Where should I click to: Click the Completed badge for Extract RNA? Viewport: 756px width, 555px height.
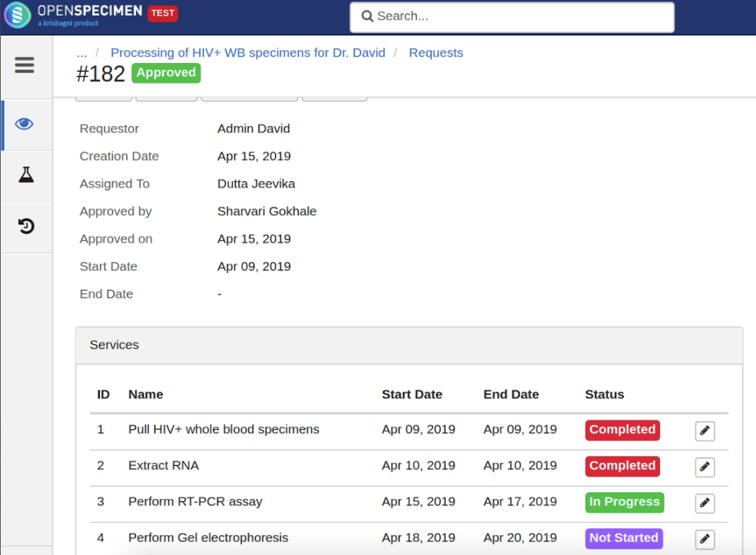coord(622,466)
